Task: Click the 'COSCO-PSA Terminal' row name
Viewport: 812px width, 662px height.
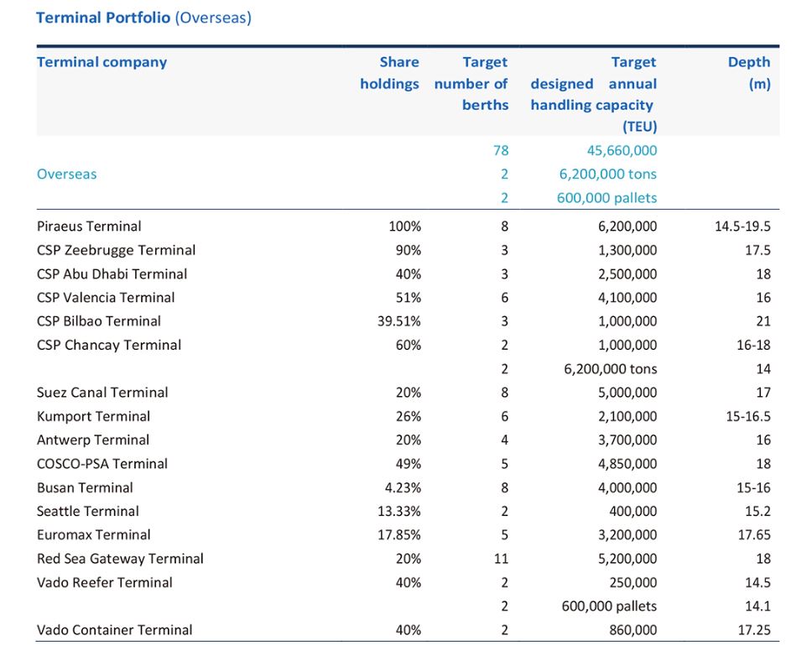Action: click(102, 464)
